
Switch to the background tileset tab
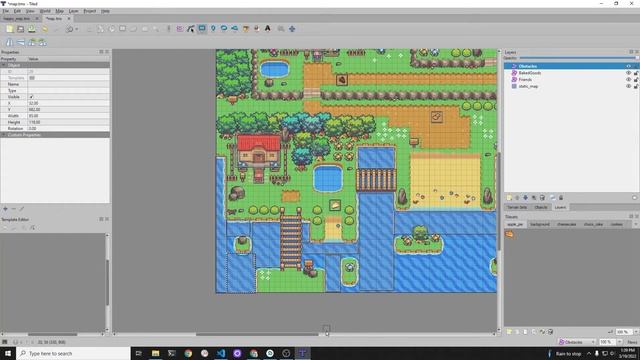click(x=540, y=224)
